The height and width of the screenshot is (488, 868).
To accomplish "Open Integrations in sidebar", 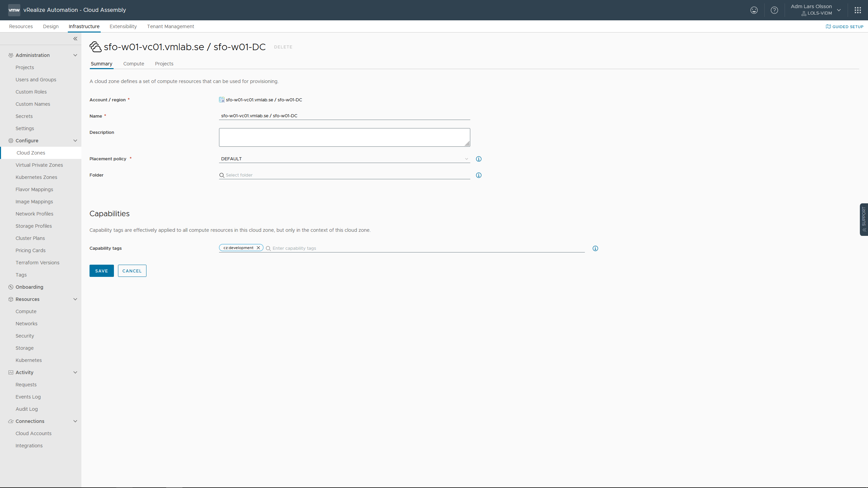I will [29, 446].
